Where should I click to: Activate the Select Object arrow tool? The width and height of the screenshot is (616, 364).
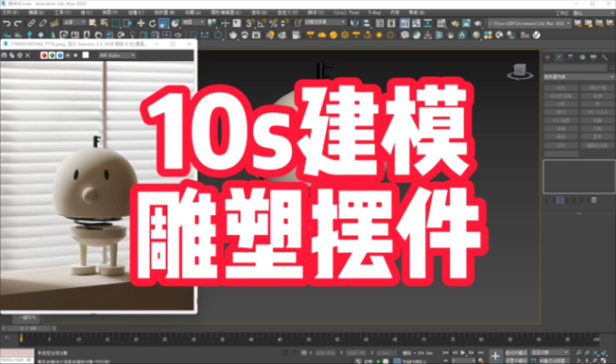(91, 23)
